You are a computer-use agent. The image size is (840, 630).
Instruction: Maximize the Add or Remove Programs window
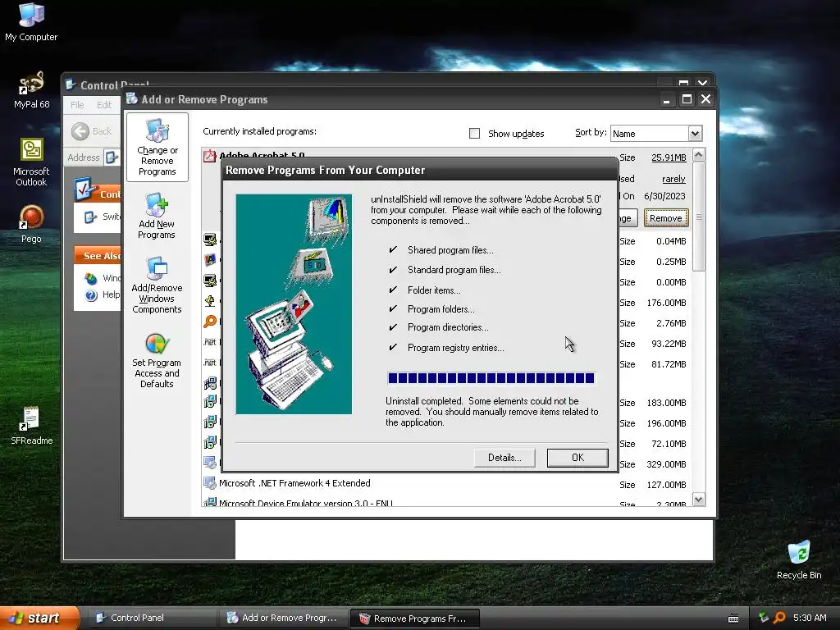(x=687, y=99)
